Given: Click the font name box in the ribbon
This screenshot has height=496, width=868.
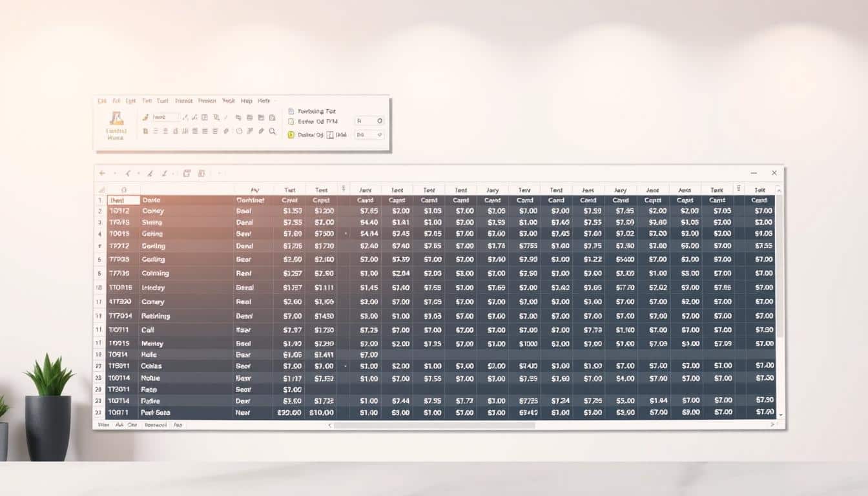Looking at the screenshot, I should point(166,118).
